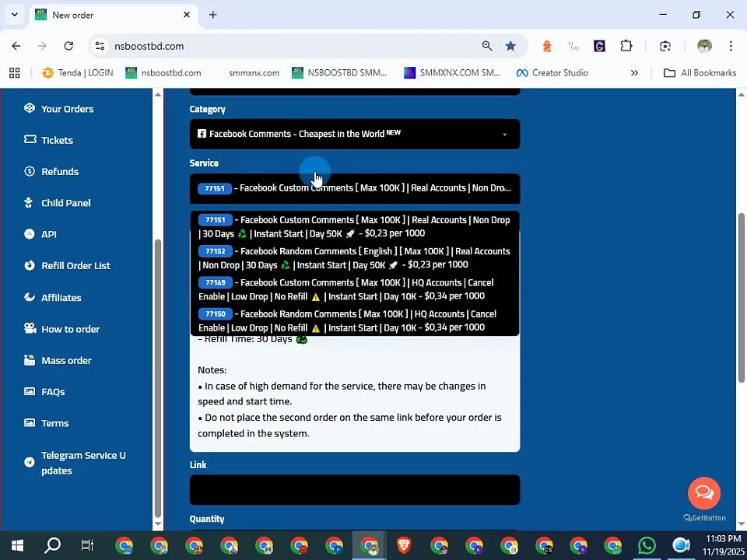Click the bookmark star icon
The height and width of the screenshot is (560, 747).
click(510, 46)
